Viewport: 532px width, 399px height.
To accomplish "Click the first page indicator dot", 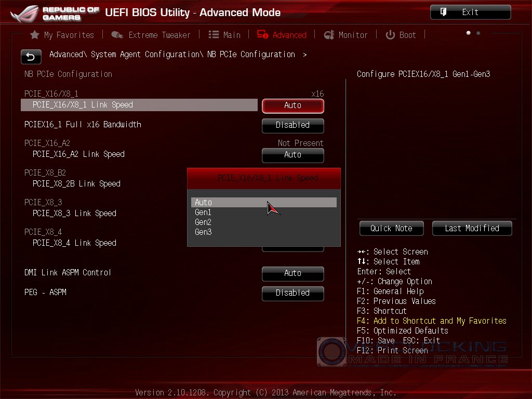I will coord(468,33).
